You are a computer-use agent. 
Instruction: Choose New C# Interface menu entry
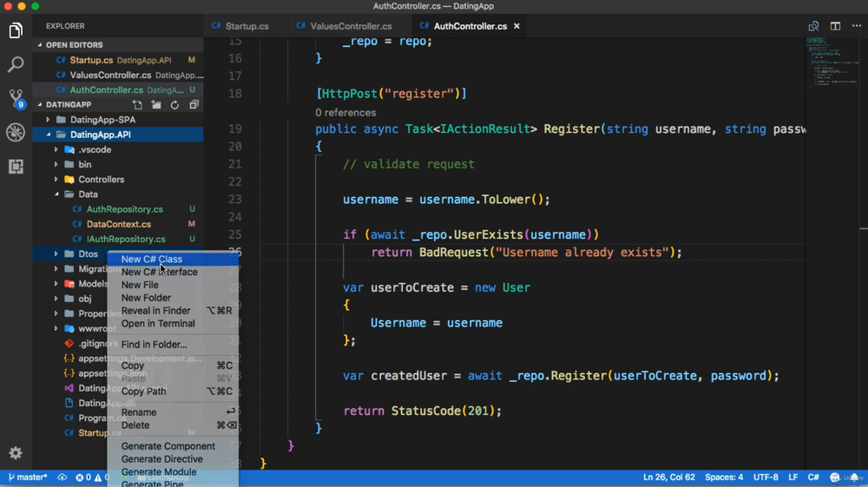coord(173,272)
